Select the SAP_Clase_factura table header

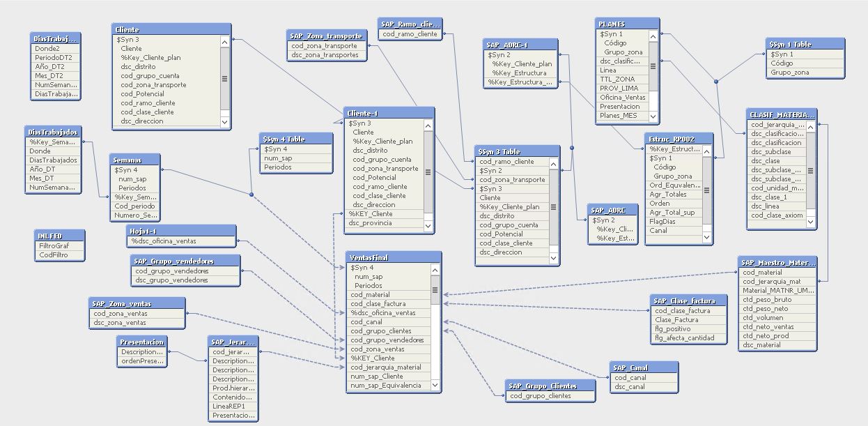[690, 301]
